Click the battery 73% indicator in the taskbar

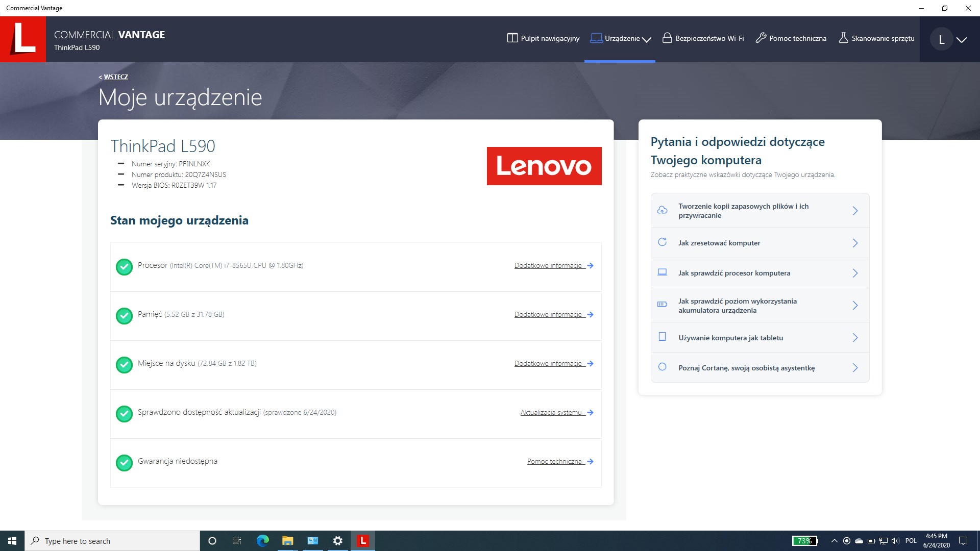tap(805, 541)
